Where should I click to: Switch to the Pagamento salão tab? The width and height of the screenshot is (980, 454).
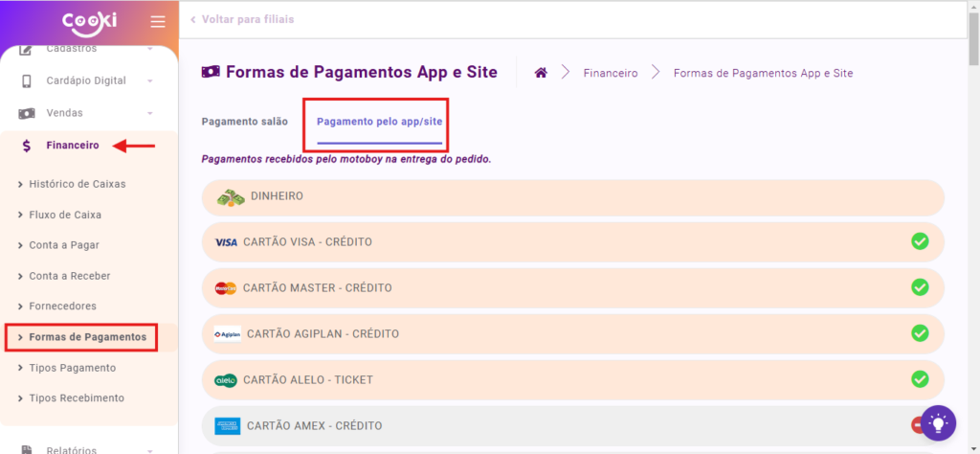[244, 122]
